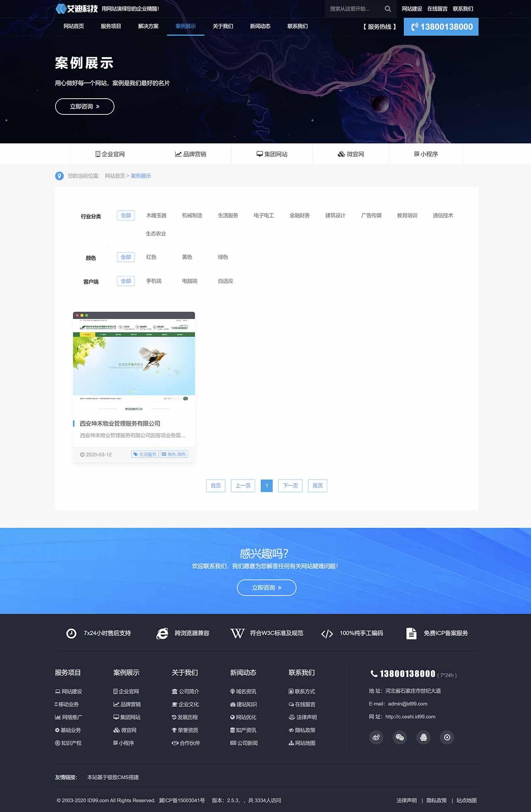Click the WeChat icon in footer
Screen dimensions: 531x812
(x=399, y=737)
